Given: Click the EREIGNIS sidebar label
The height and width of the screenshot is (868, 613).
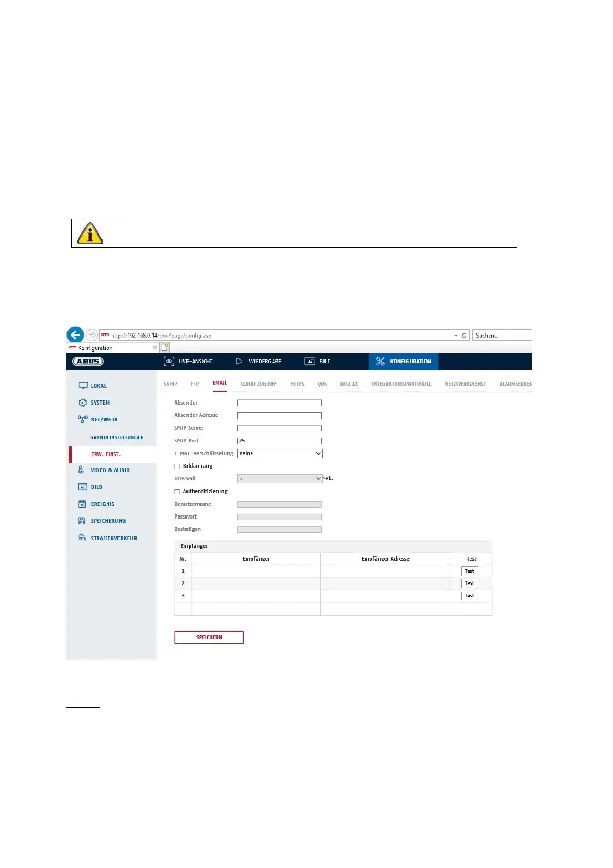Looking at the screenshot, I should pyautogui.click(x=103, y=504).
